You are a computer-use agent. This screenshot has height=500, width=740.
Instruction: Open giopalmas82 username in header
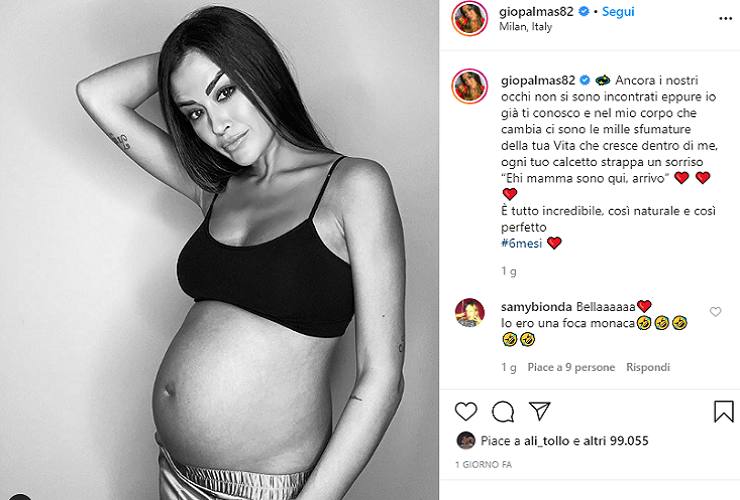tap(536, 11)
